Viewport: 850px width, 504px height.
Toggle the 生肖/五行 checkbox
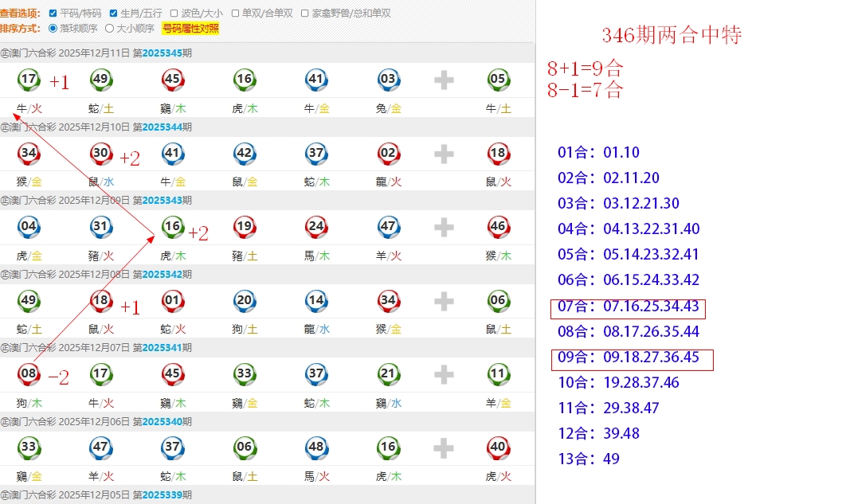pos(113,14)
